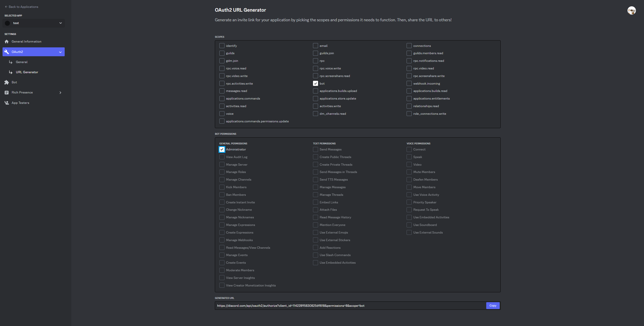Click Back to Applications link

pos(22,7)
